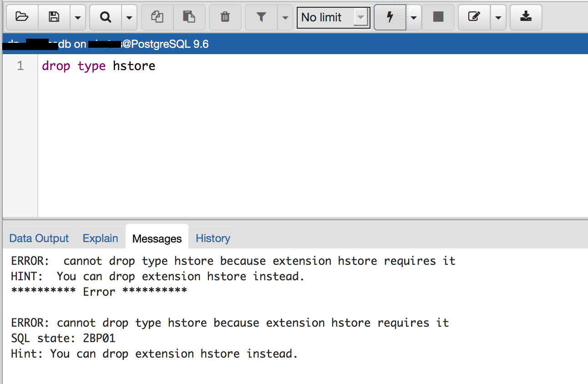Expand the filter options dropdown
588x384 pixels.
point(284,17)
